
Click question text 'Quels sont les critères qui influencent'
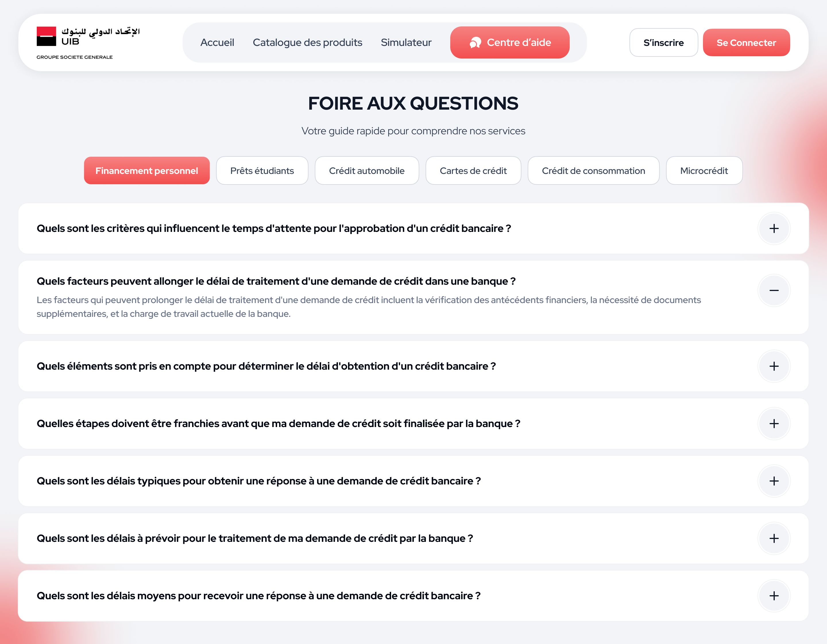274,228
